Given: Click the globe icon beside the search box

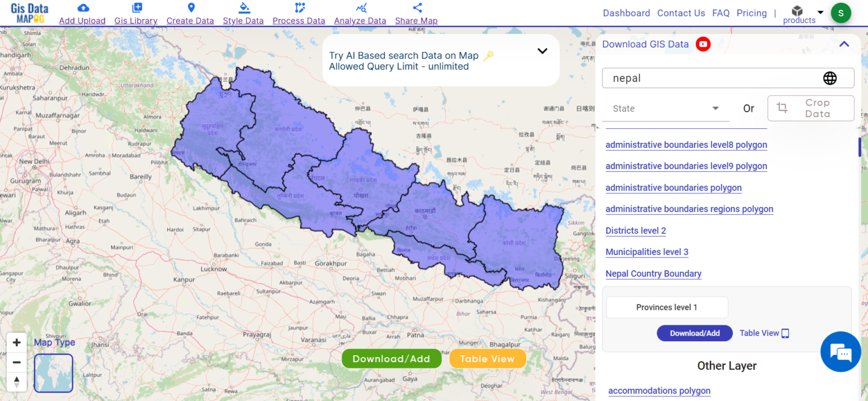Looking at the screenshot, I should 830,78.
